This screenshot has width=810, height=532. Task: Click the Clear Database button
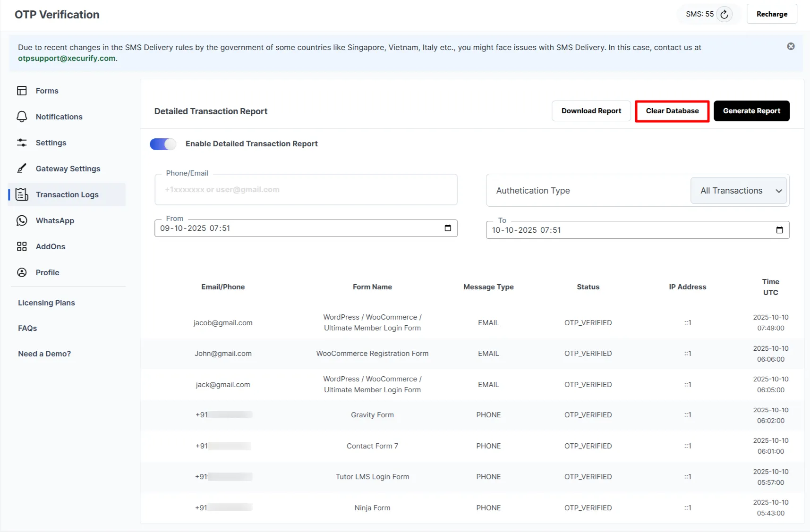pyautogui.click(x=672, y=111)
